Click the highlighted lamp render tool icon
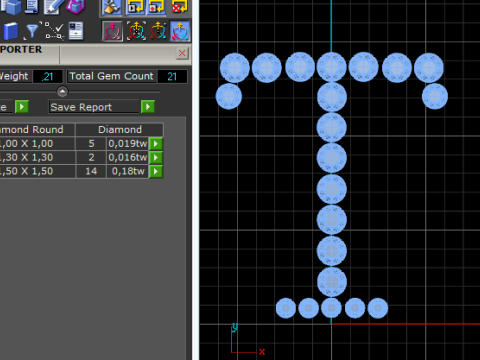 pos(112,7)
